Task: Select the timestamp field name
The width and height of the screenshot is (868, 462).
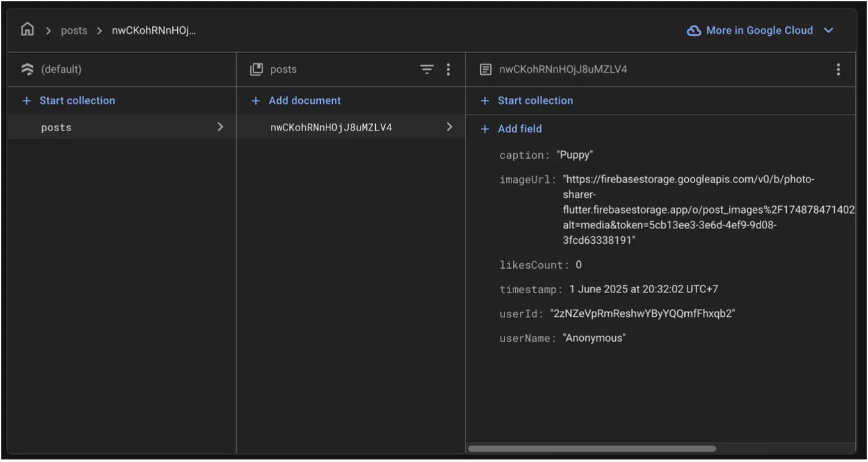Action: click(x=531, y=289)
